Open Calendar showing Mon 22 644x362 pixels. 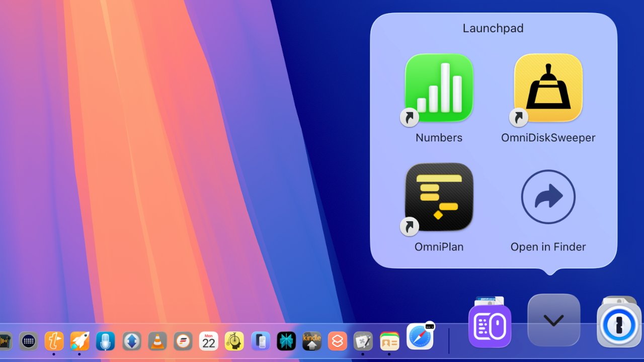209,341
